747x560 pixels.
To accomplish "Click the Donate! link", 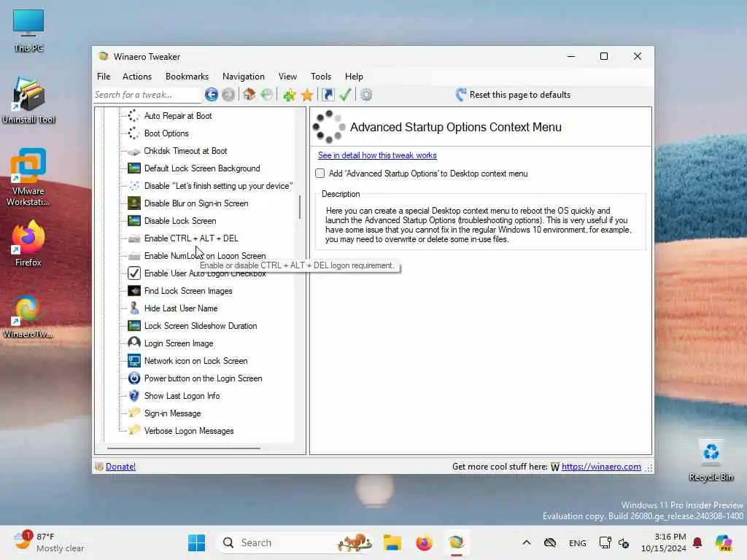I will pyautogui.click(x=120, y=467).
